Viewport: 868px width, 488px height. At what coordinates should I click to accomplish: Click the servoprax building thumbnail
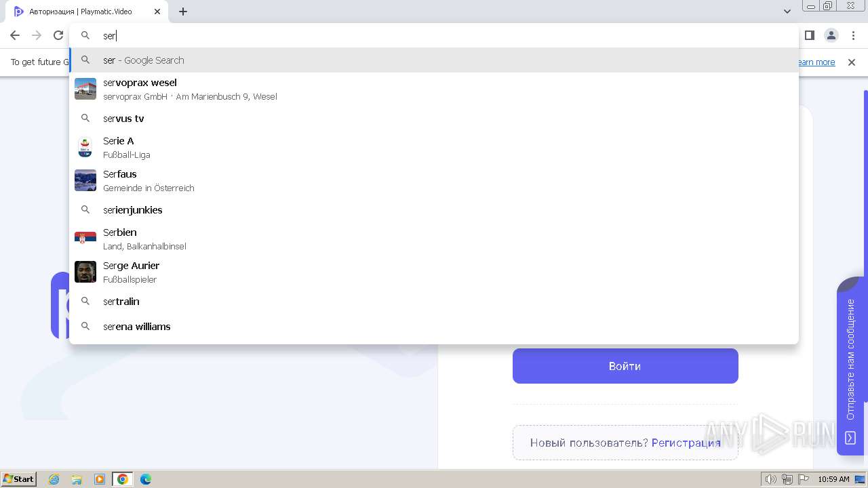tap(85, 89)
